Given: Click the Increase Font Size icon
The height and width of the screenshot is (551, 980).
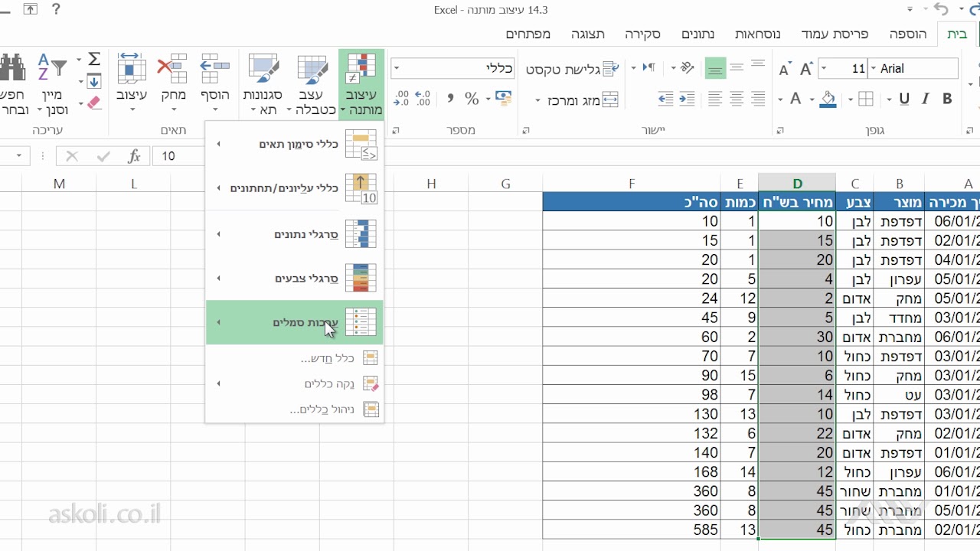Looking at the screenshot, I should pyautogui.click(x=806, y=69).
